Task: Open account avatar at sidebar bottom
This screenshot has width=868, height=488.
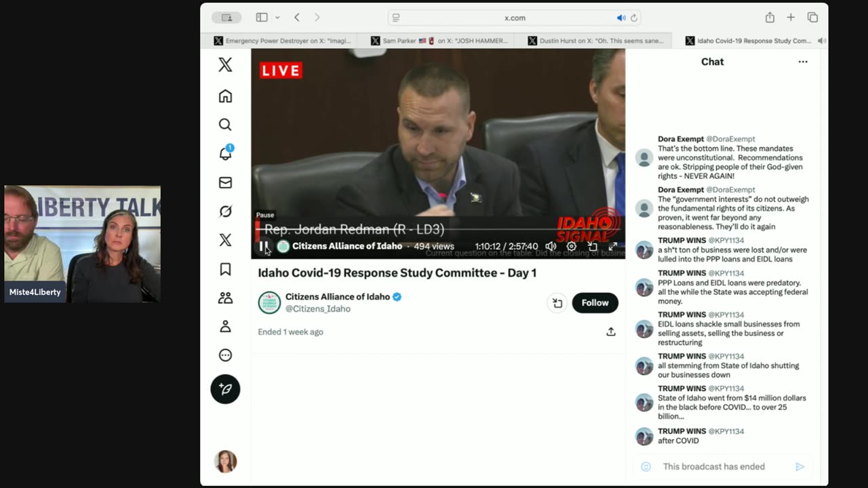Action: click(225, 462)
